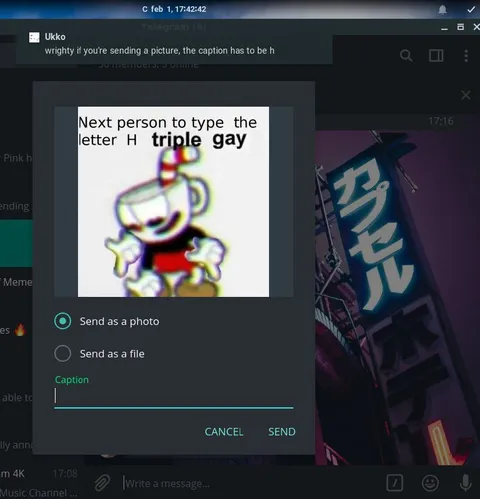Image resolution: width=480 pixels, height=499 pixels.
Task: Open the neon sign photo in chat
Action: [397, 298]
